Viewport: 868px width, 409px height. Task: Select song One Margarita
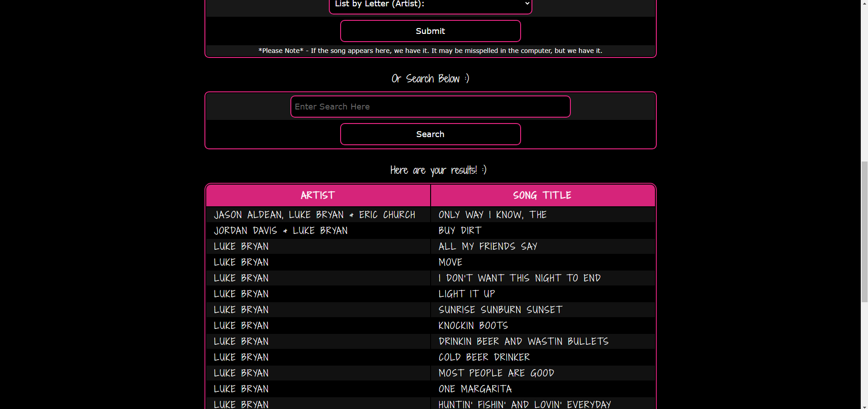click(x=475, y=389)
